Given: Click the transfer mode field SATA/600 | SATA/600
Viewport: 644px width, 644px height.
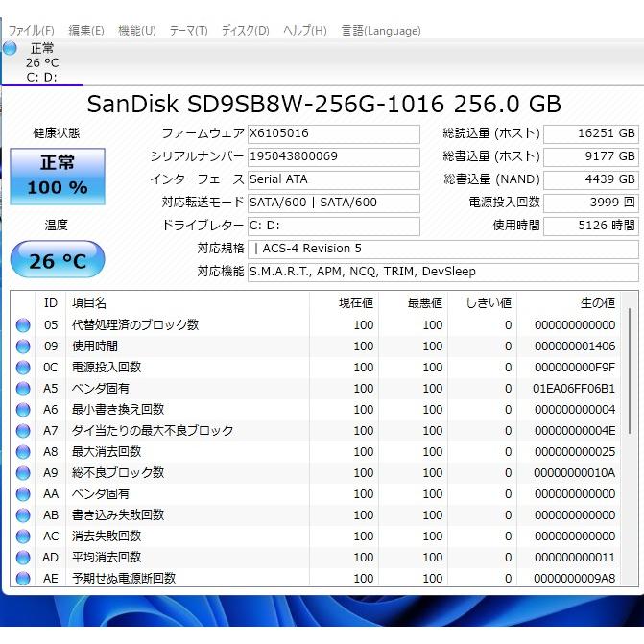Looking at the screenshot, I should pos(333,203).
